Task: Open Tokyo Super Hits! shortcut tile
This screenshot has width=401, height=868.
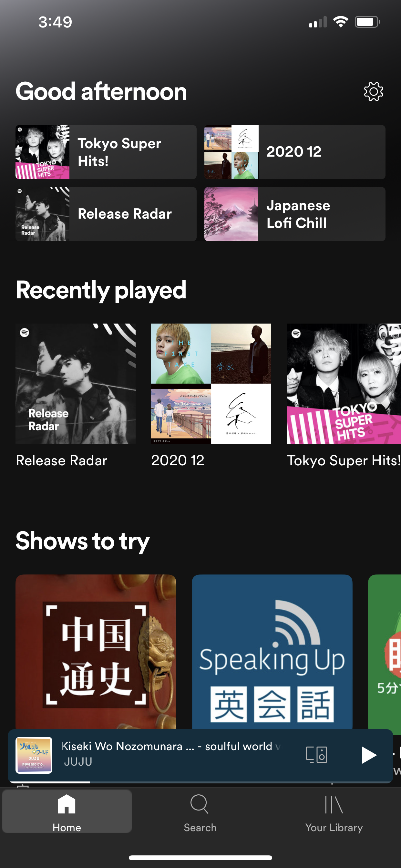Action: pyautogui.click(x=106, y=152)
